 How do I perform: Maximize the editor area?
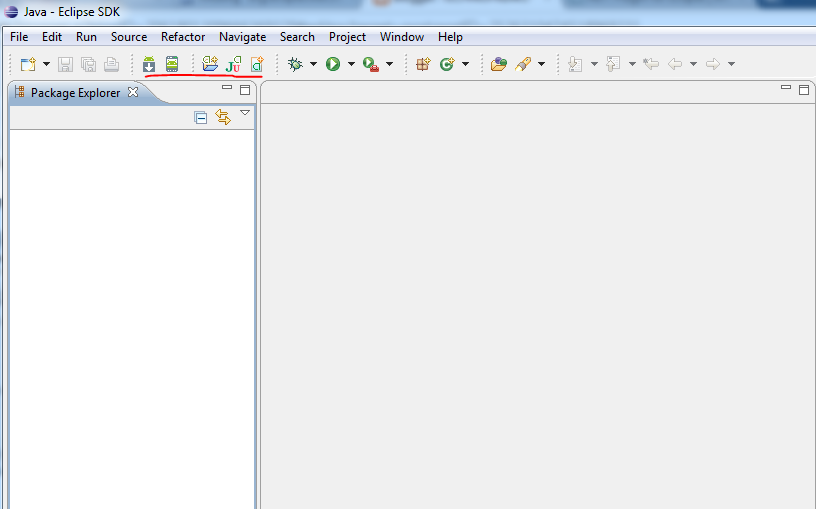(x=804, y=90)
